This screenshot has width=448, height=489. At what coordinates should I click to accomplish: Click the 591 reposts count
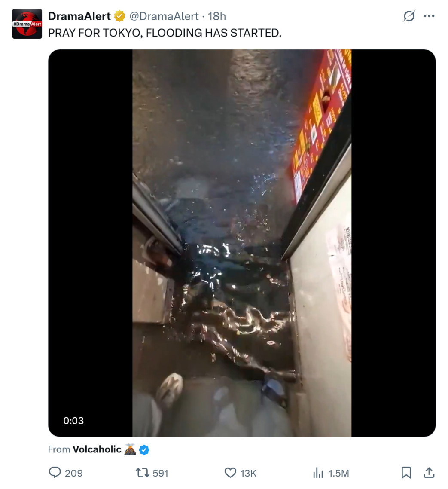(x=160, y=473)
